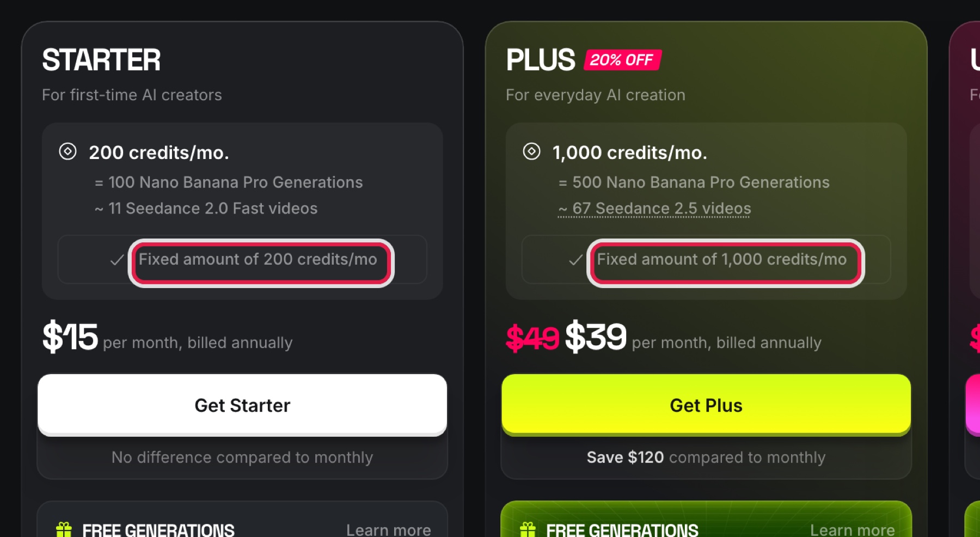Click the credits icon in Plus plan

tap(531, 151)
